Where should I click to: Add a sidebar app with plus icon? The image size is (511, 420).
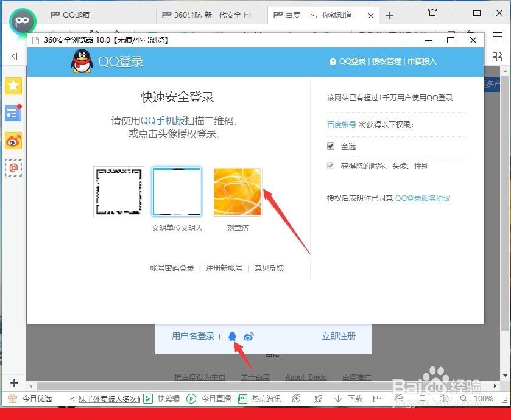tap(14, 383)
